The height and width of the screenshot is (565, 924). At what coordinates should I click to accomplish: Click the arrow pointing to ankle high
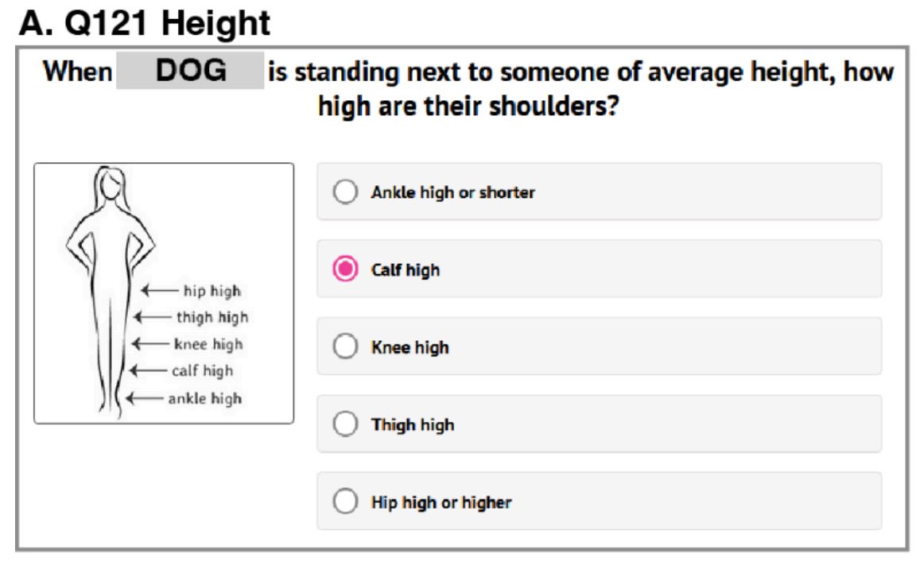click(x=146, y=398)
